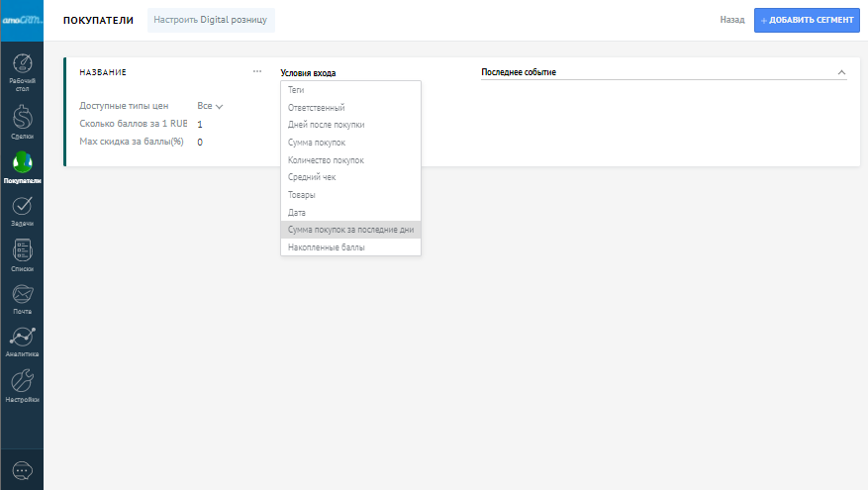Expand the Все price types dropdown

coord(210,106)
